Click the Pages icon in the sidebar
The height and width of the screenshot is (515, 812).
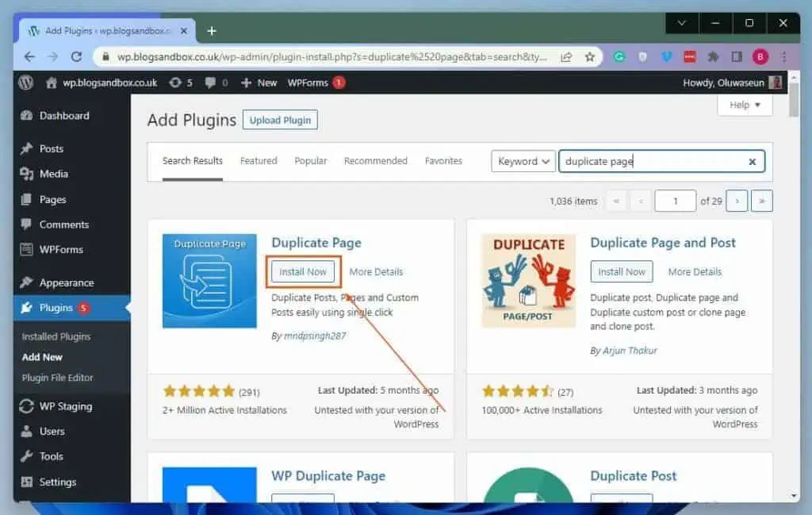click(x=28, y=199)
